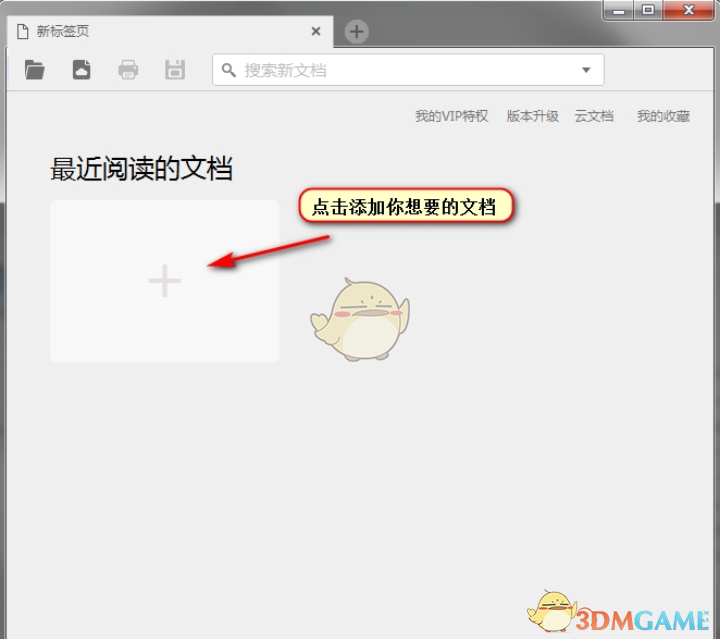Click the magnifier icon in search box
Screen dimensions: 720x639
click(229, 70)
